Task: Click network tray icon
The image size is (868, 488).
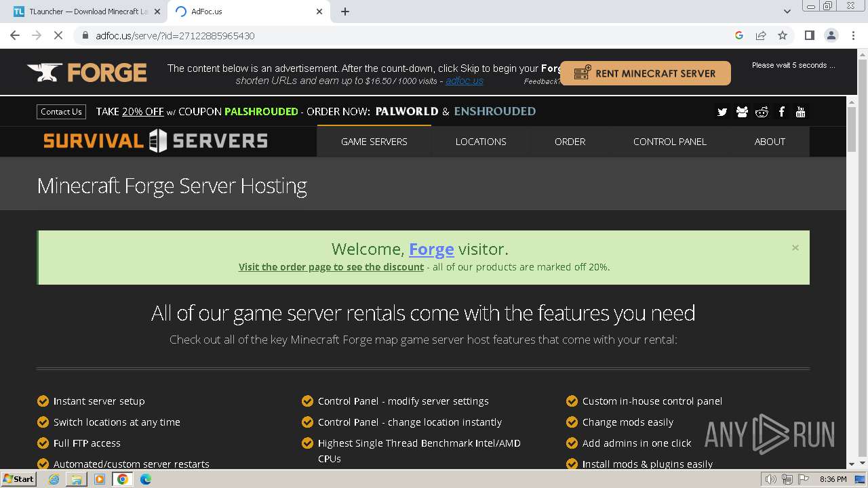Action: [787, 479]
